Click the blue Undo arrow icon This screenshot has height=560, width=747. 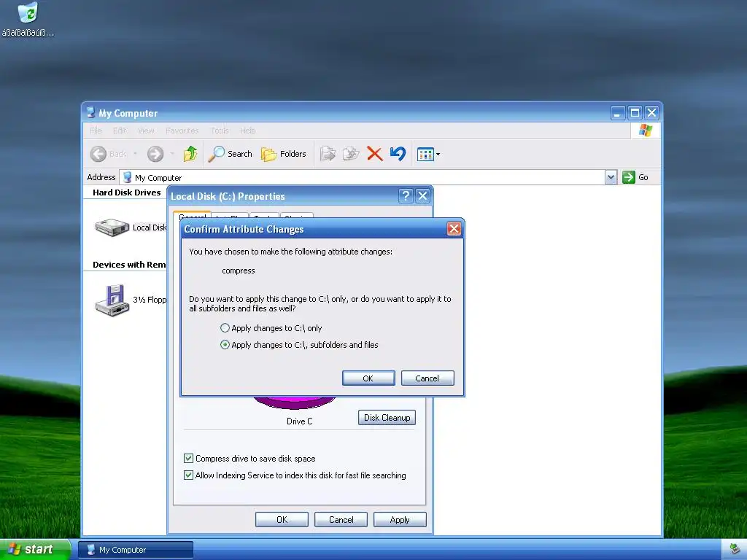pos(398,154)
